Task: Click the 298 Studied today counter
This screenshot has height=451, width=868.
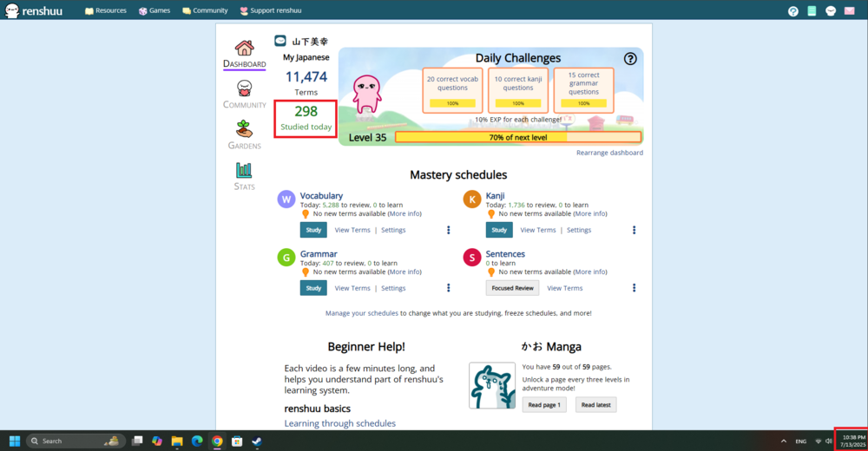Action: tap(306, 119)
